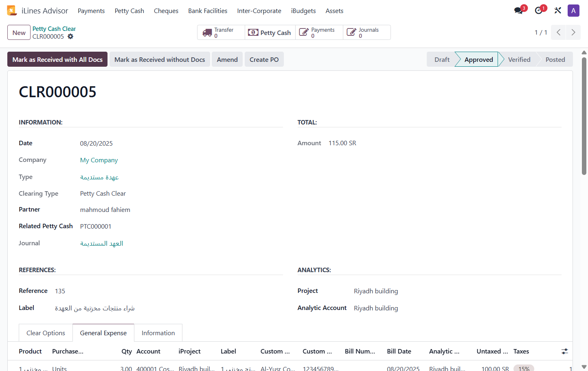Open the Petty Cash menu
588x371 pixels.
coord(129,11)
